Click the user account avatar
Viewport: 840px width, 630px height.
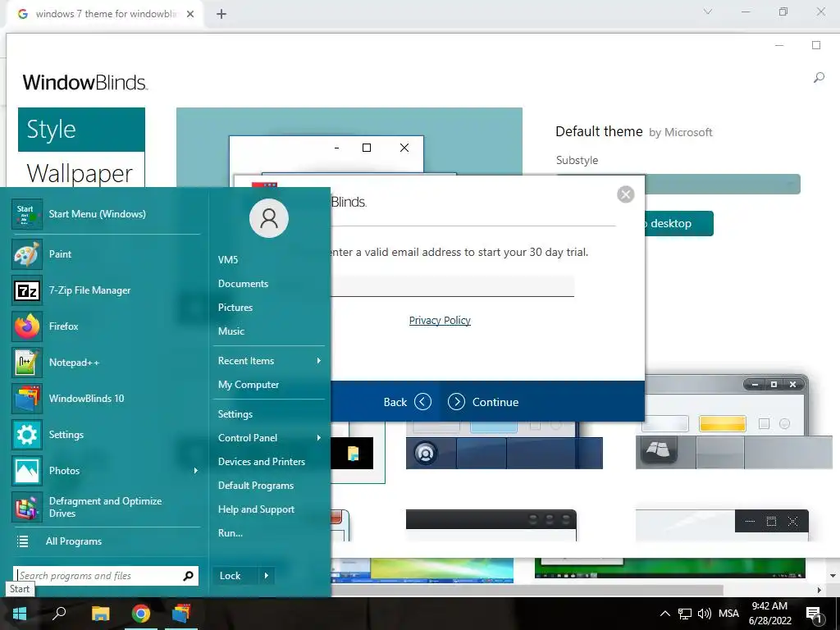point(269,218)
